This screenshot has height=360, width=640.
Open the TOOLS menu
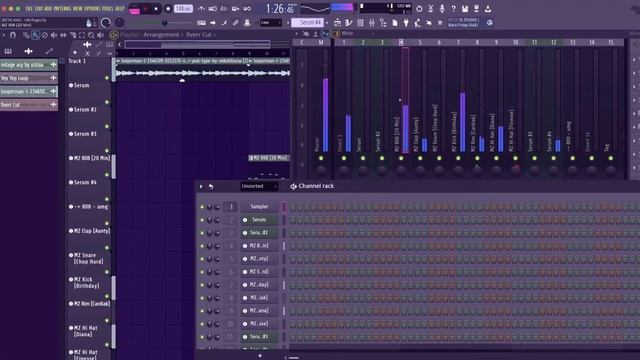click(107, 9)
